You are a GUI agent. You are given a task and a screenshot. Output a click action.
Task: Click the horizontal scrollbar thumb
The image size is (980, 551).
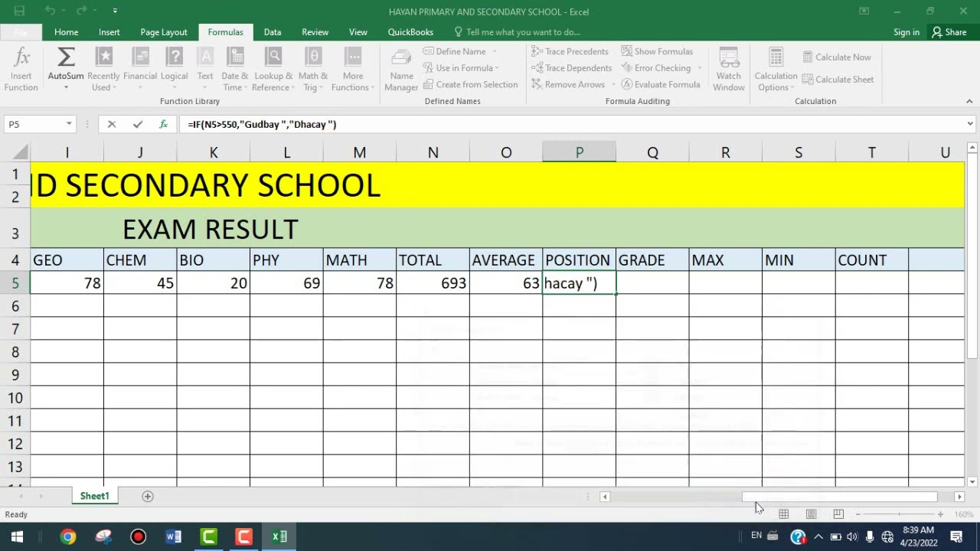(839, 497)
